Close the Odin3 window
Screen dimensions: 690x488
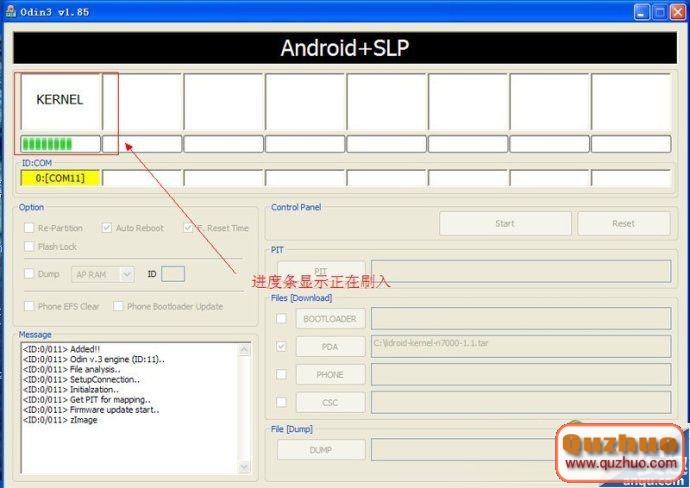coord(678,12)
